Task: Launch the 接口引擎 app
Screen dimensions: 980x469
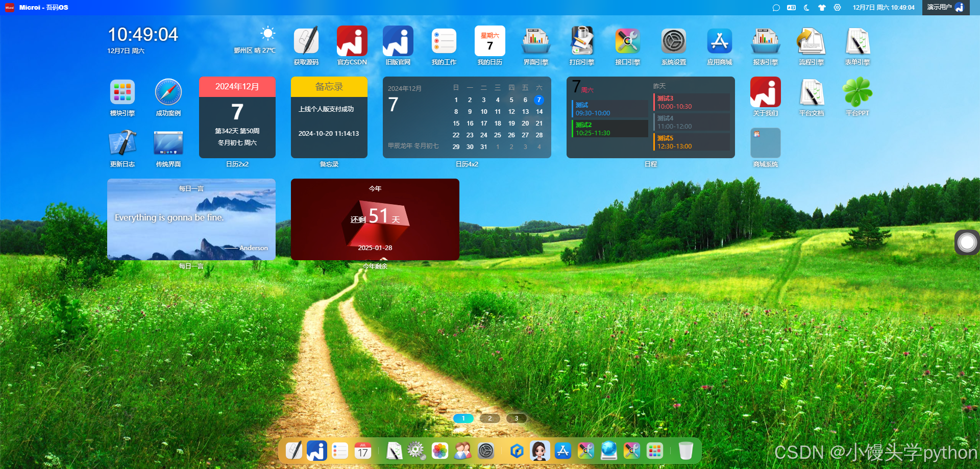Action: [628, 41]
